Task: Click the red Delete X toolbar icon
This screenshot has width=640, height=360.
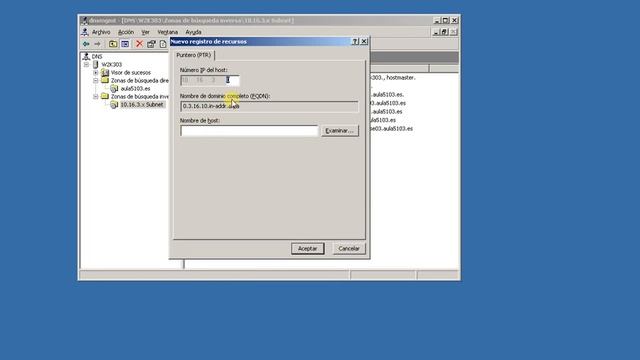Action: (x=139, y=44)
